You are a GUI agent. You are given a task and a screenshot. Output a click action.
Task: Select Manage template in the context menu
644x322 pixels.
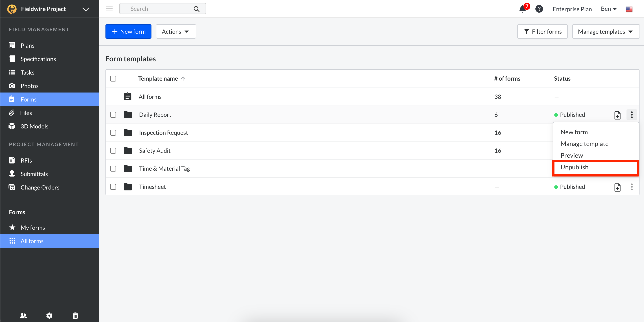click(x=584, y=144)
